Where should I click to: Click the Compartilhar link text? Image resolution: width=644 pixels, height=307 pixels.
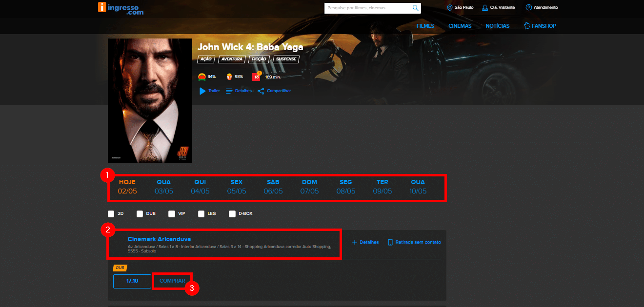[279, 91]
